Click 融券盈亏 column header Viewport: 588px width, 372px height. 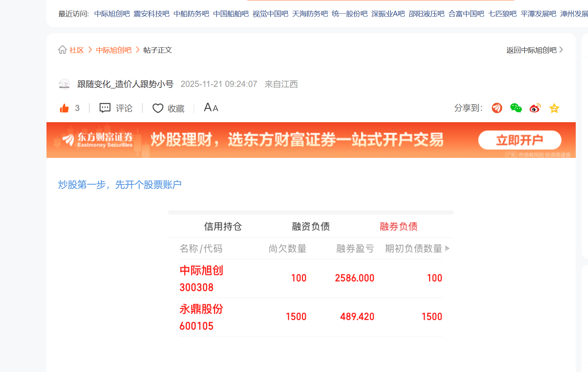click(355, 248)
